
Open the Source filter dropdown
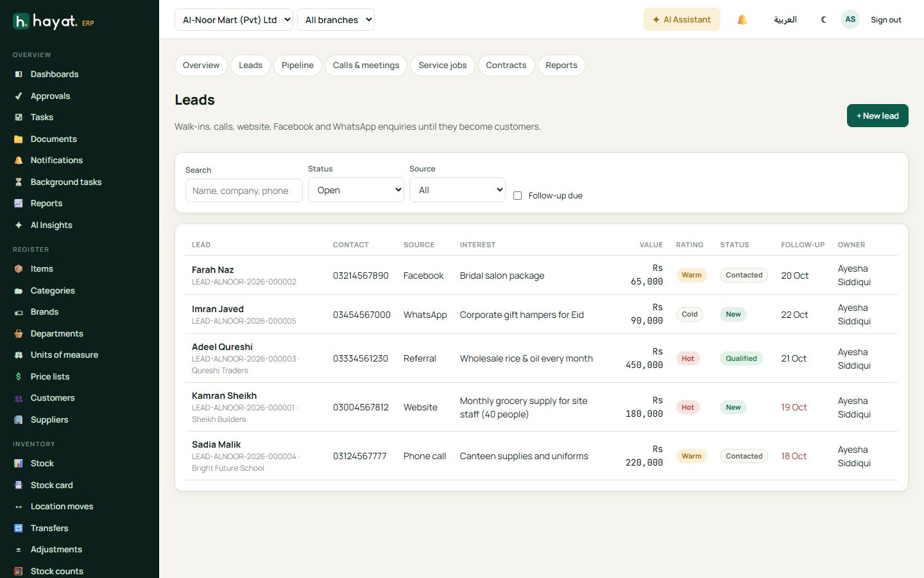(458, 190)
